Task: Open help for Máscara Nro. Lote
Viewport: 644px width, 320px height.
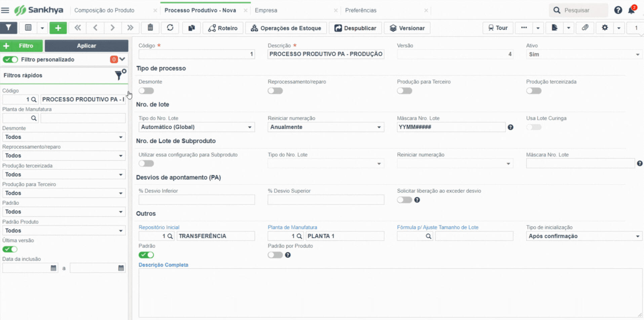Action: 510,127
